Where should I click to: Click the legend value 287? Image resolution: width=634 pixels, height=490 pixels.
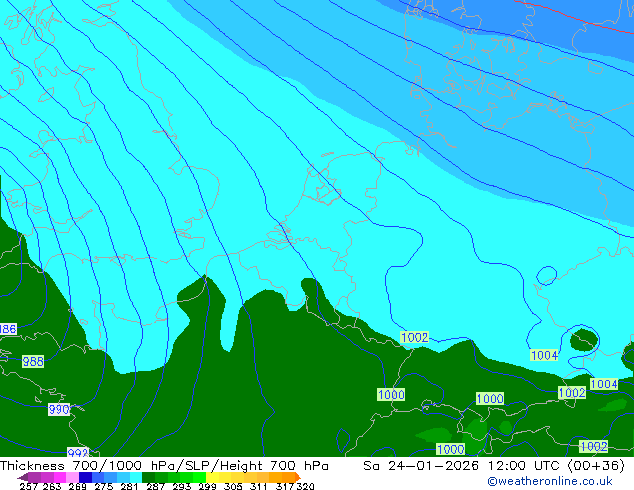pyautogui.click(x=155, y=486)
